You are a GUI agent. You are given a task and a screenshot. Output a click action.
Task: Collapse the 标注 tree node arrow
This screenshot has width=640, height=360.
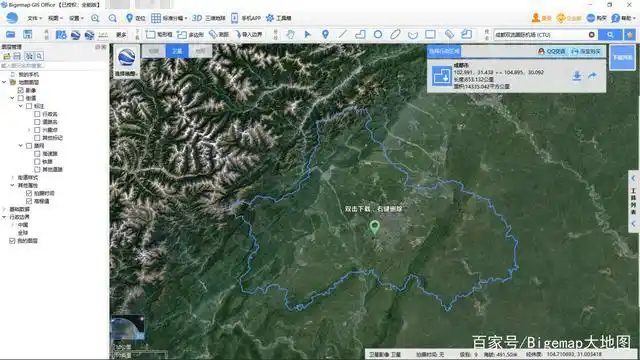pyautogui.click(x=20, y=106)
